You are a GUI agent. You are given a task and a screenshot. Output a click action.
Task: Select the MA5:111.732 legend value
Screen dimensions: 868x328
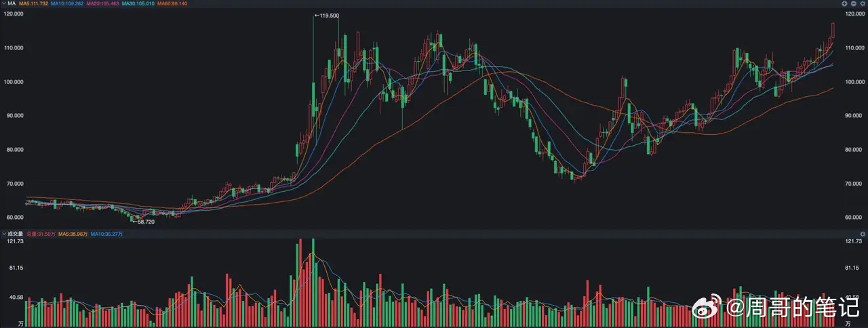[x=33, y=3]
